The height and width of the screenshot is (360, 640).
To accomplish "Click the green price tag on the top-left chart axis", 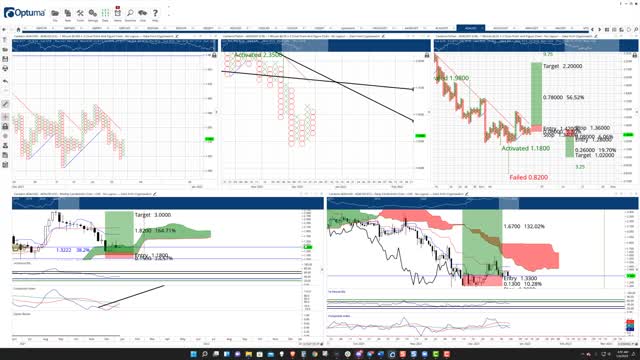I will pyautogui.click(x=209, y=139).
